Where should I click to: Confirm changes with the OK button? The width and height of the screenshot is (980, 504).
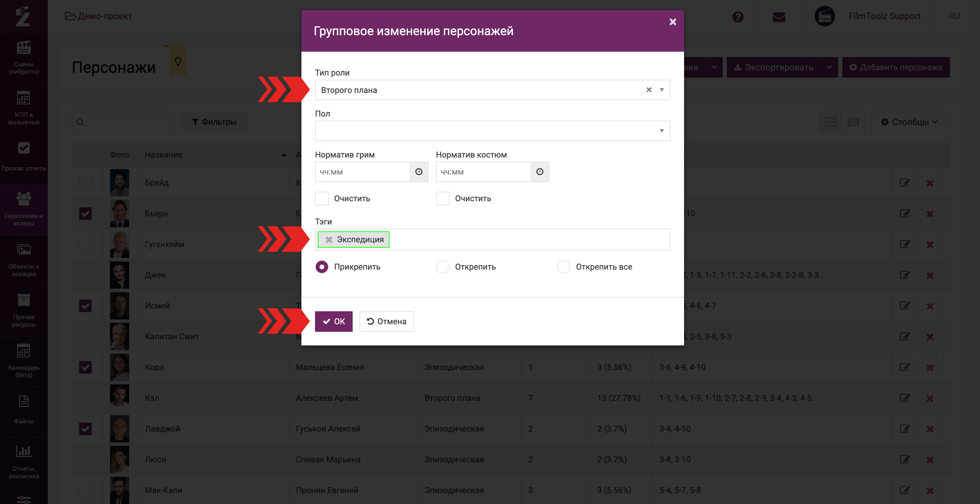pyautogui.click(x=334, y=322)
